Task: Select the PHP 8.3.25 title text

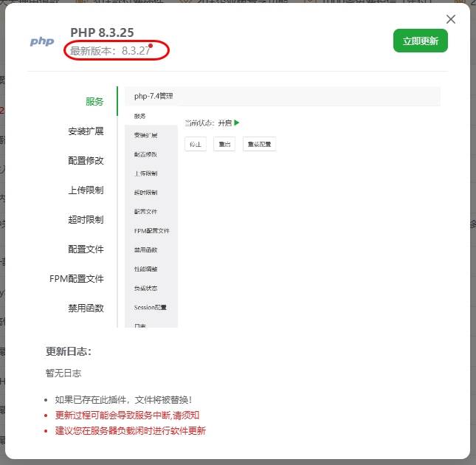Action: pyautogui.click(x=102, y=32)
